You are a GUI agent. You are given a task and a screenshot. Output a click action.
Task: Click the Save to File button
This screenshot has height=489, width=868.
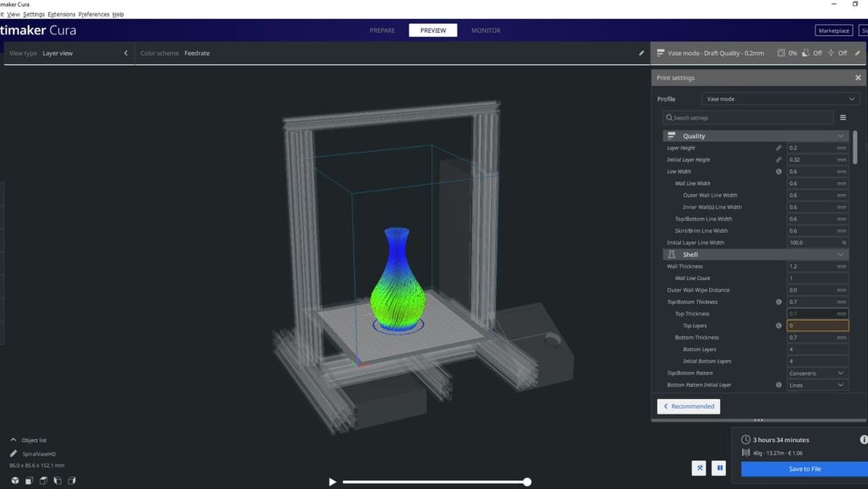coord(805,469)
